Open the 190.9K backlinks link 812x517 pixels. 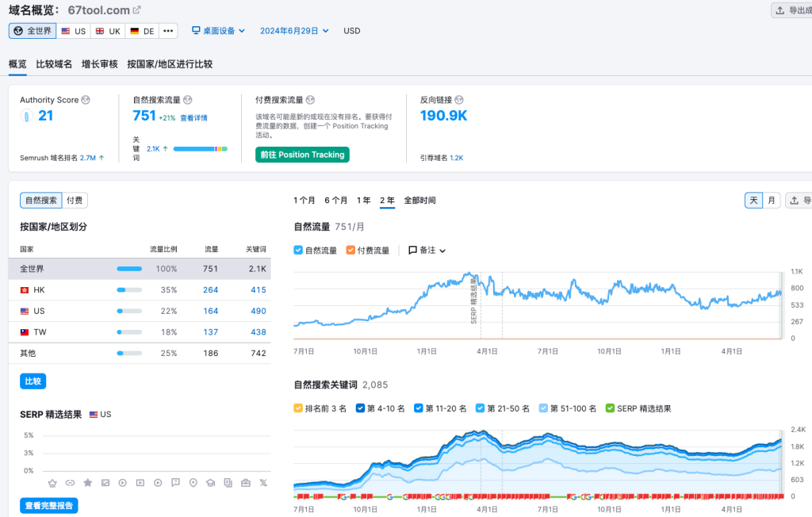point(444,116)
